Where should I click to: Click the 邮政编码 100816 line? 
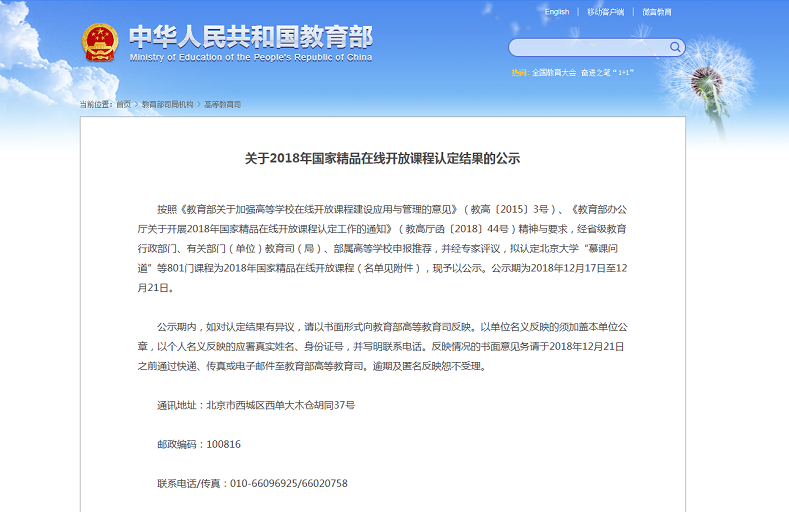point(198,444)
